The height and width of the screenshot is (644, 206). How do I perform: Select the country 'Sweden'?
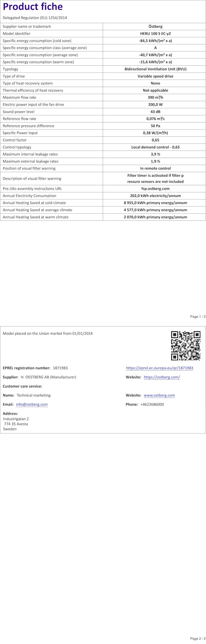tap(10, 429)
